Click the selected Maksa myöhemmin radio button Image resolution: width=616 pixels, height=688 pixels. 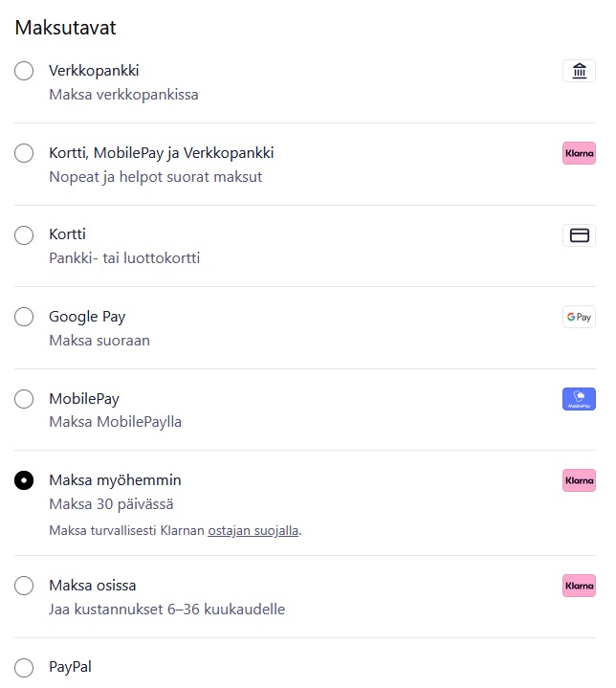[24, 480]
